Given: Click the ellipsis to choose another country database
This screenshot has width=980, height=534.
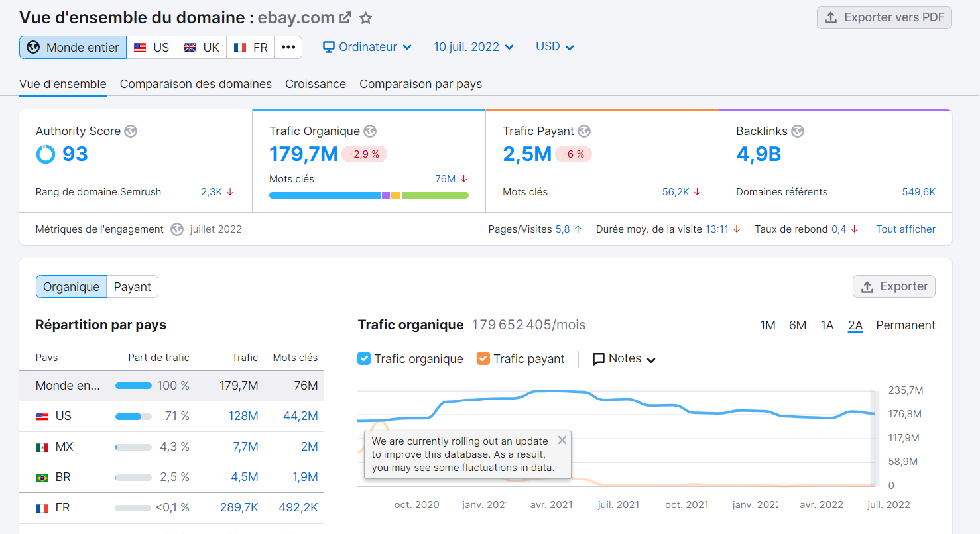Looking at the screenshot, I should click(288, 46).
